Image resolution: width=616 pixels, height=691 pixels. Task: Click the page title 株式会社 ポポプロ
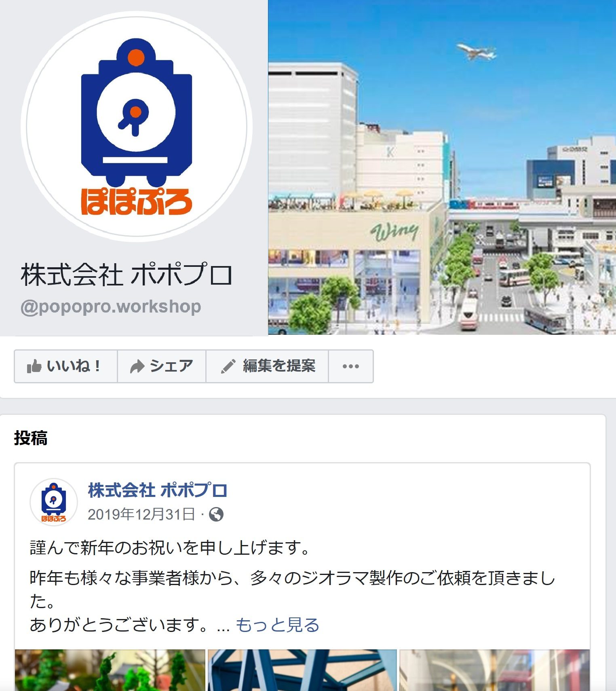pyautogui.click(x=127, y=275)
